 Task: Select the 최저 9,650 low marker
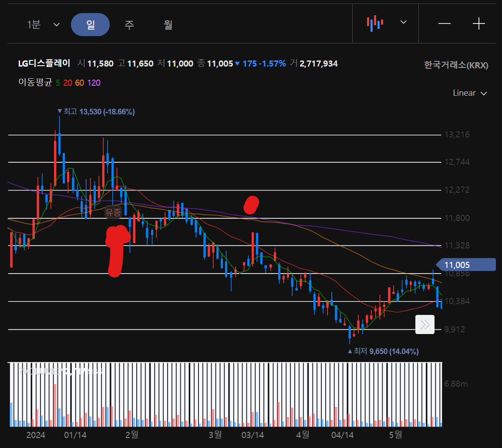(x=383, y=351)
